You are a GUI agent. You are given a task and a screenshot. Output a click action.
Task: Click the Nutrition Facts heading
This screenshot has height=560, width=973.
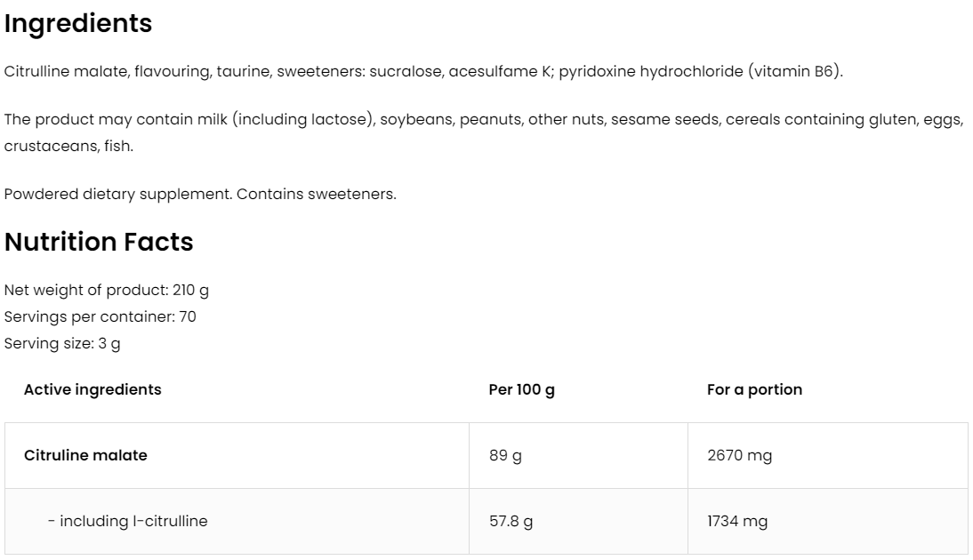(99, 242)
